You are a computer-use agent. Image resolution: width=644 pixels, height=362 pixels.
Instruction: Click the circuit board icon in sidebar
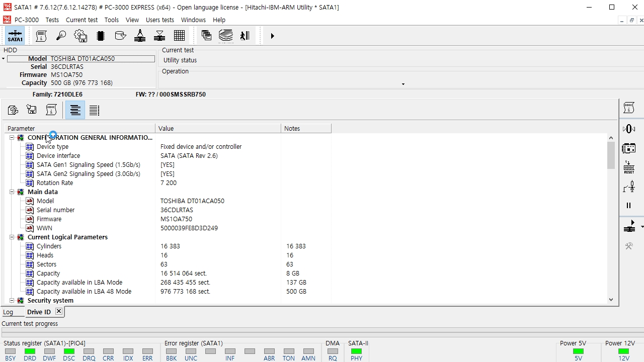click(629, 148)
